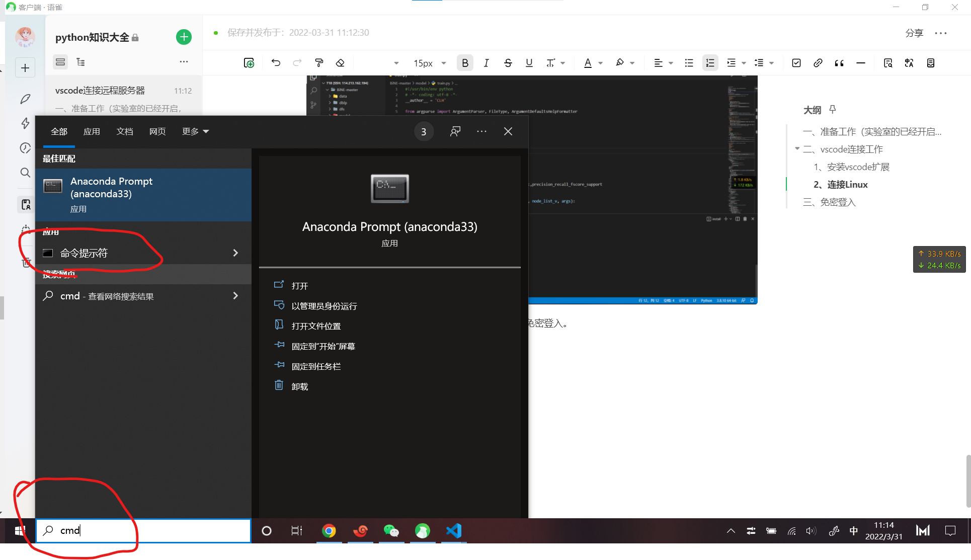Redo the last edit
Viewport: 971px width, 560px height.
click(x=297, y=63)
